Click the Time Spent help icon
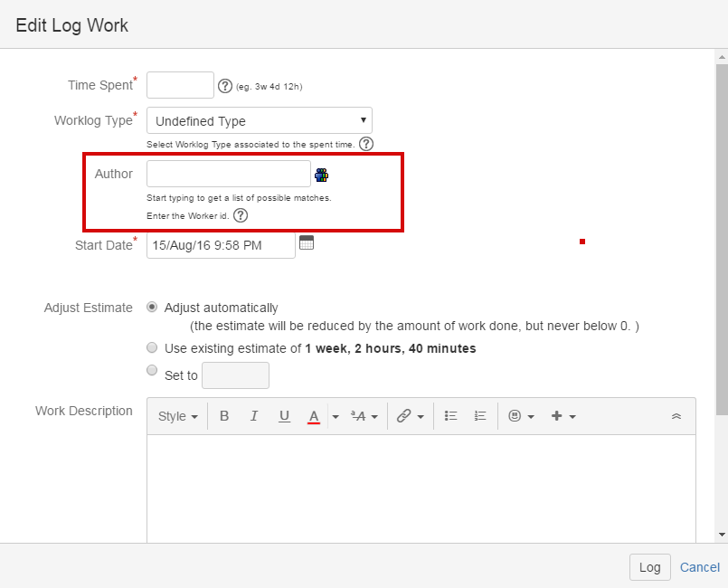Image resolution: width=728 pixels, height=588 pixels. tap(225, 86)
